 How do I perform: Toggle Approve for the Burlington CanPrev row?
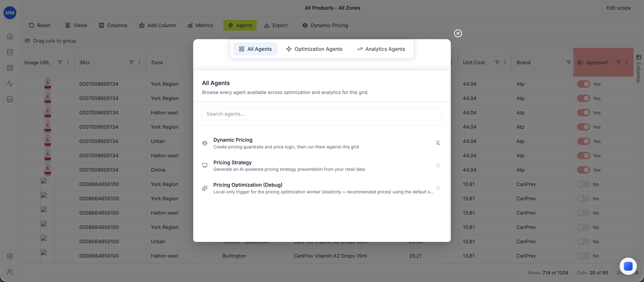(x=583, y=256)
